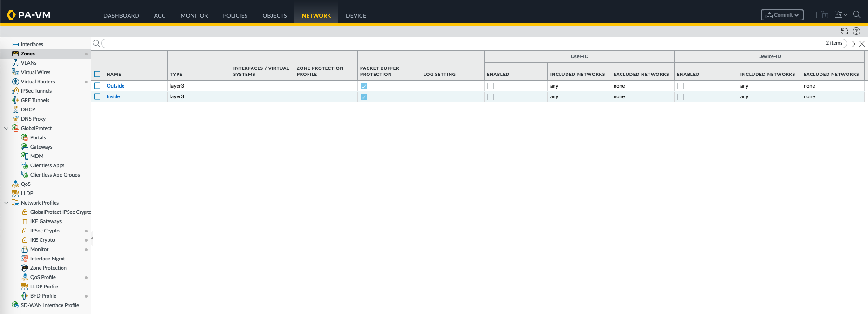This screenshot has width=868, height=314.
Task: Open Interfaces from the sidebar
Action: click(x=32, y=44)
